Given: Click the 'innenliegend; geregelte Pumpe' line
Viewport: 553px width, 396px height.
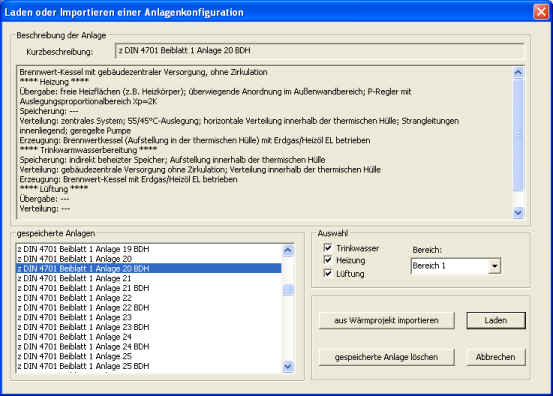Looking at the screenshot, I should [x=75, y=131].
